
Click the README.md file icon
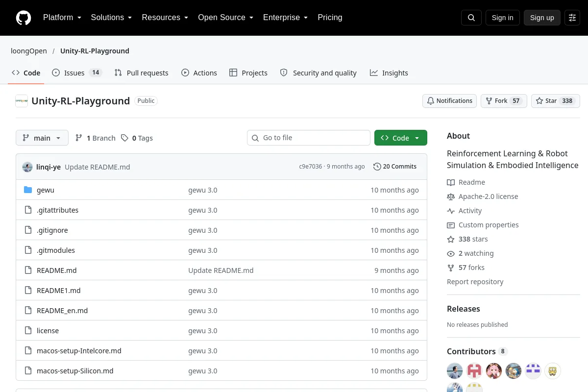[x=28, y=270]
